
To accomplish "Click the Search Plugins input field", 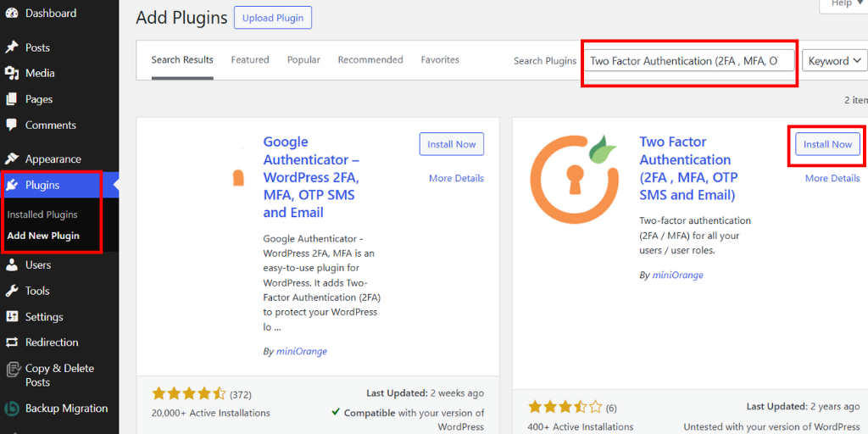I will point(689,61).
